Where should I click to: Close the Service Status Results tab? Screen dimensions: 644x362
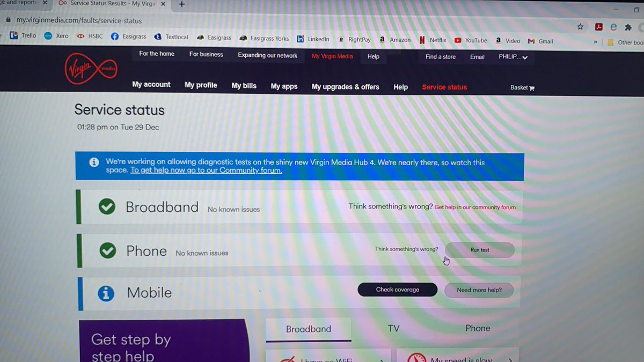pyautogui.click(x=163, y=4)
